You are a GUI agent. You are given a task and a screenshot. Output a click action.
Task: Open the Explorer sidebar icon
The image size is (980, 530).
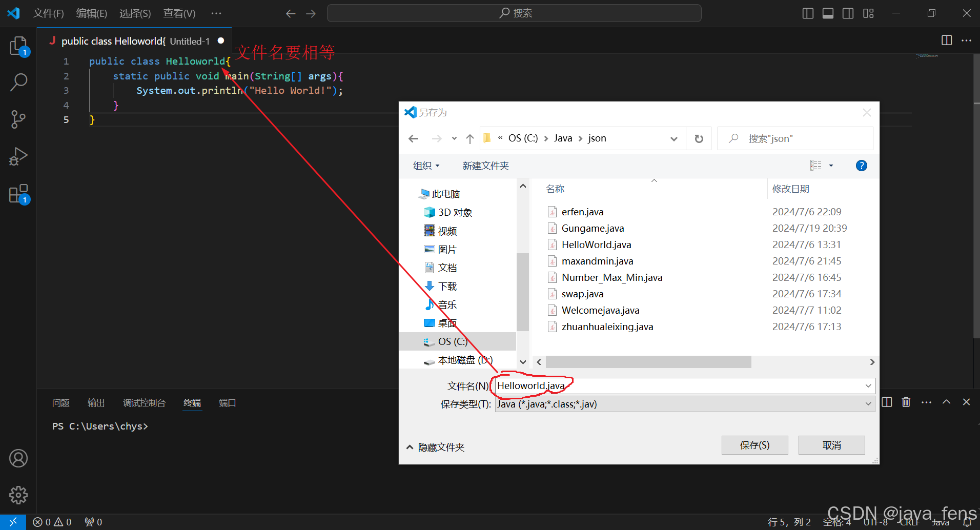[18, 46]
